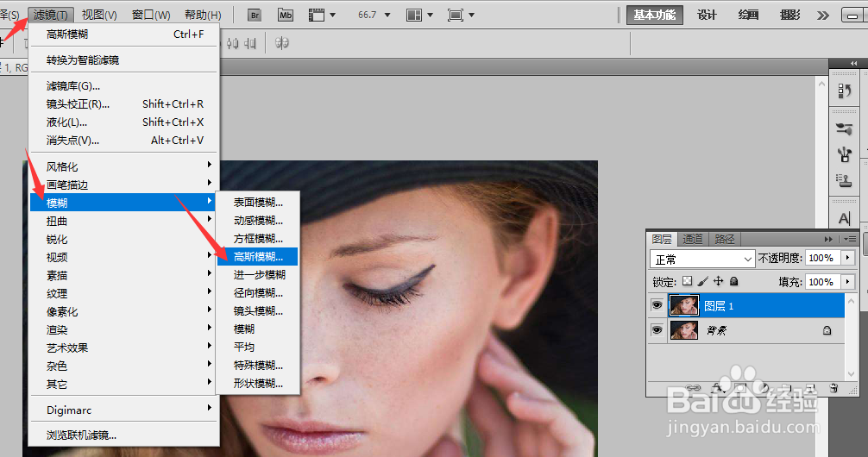This screenshot has height=457, width=868.
Task: Switch to the 绘画 workspace
Action: pyautogui.click(x=748, y=15)
